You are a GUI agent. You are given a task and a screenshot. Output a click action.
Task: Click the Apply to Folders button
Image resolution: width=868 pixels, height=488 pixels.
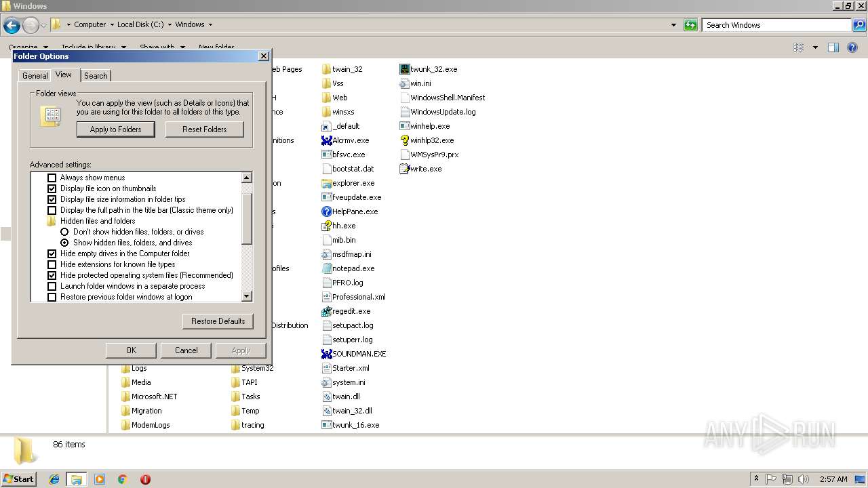[116, 129]
